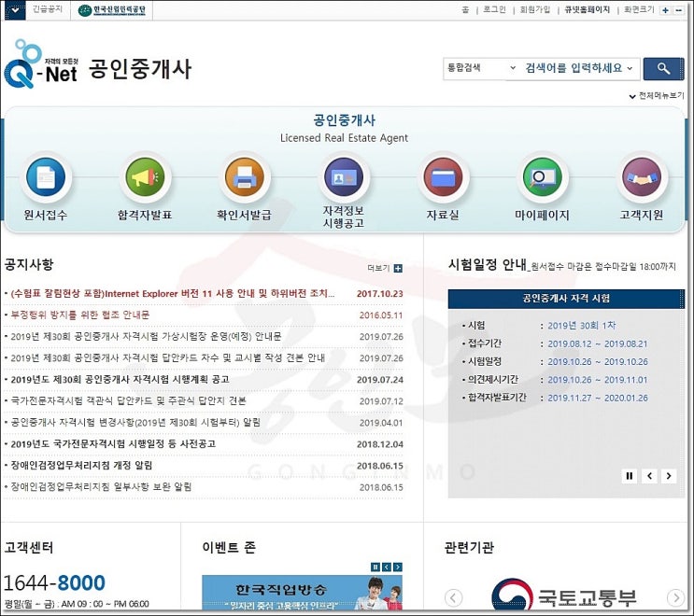Expand the top-left dropdown arrow tab

[x=15, y=10]
